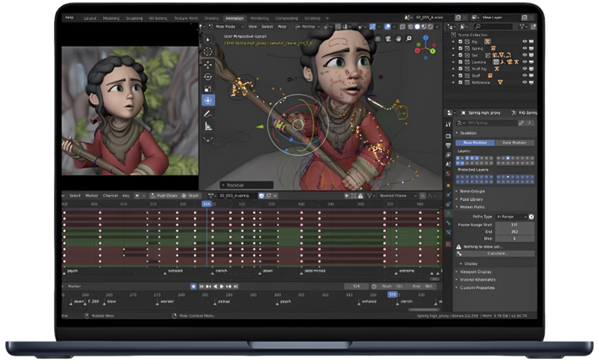The image size is (599, 364).
Task: Toggle the viewport overlays button
Action: 387,27
